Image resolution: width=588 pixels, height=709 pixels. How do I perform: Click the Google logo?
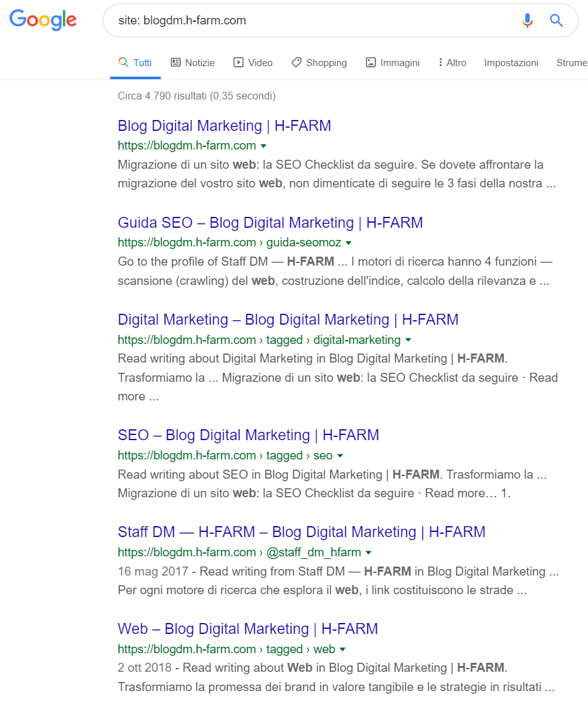[43, 20]
